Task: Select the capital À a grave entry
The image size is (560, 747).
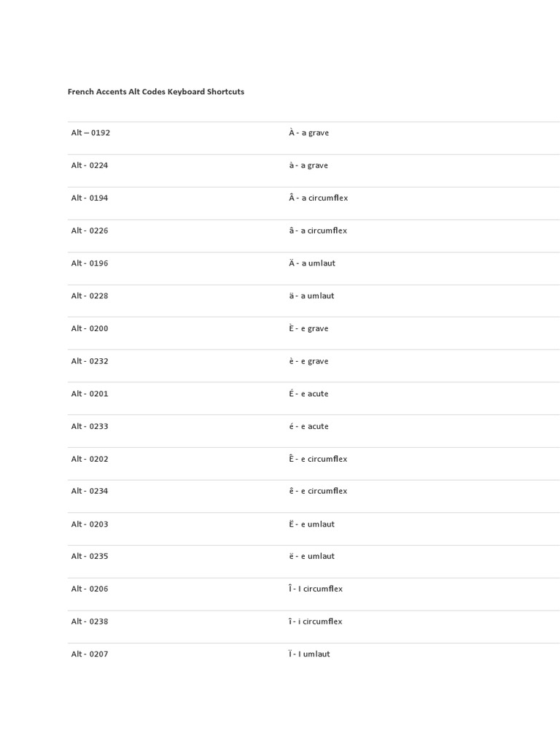Action: [308, 133]
